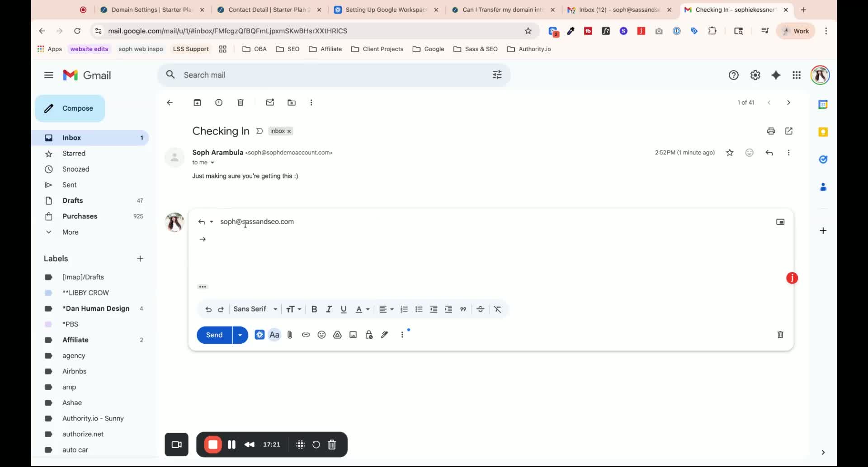This screenshot has width=868, height=467.
Task: Add an emoji reaction to the message
Action: (x=749, y=153)
